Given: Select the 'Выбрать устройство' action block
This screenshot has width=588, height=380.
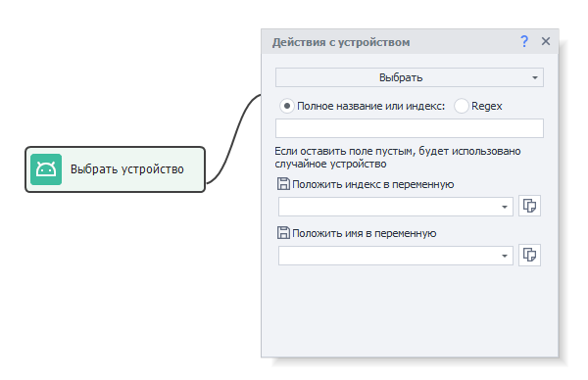Looking at the screenshot, I should (115, 169).
